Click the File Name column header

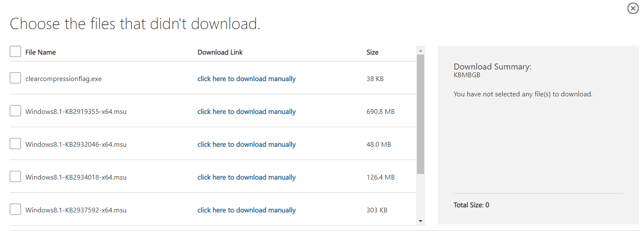click(41, 52)
